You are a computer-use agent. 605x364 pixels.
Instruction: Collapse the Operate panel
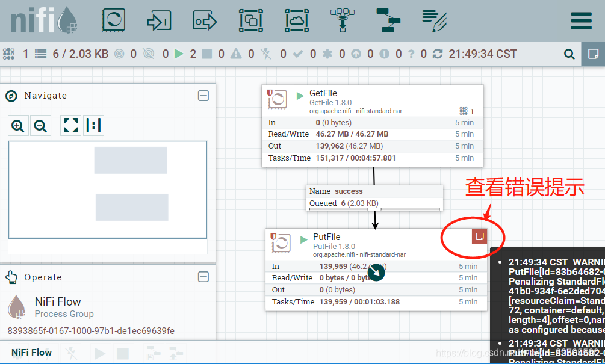(203, 277)
